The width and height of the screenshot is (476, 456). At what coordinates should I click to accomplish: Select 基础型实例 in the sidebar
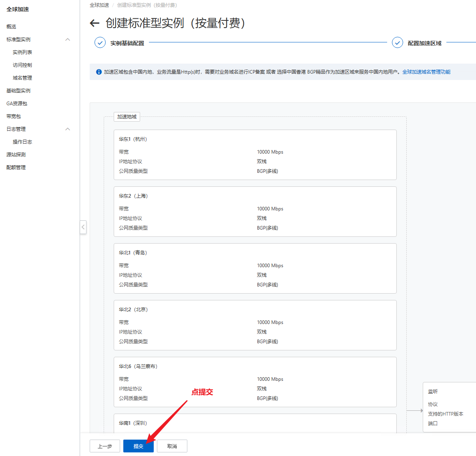point(18,91)
